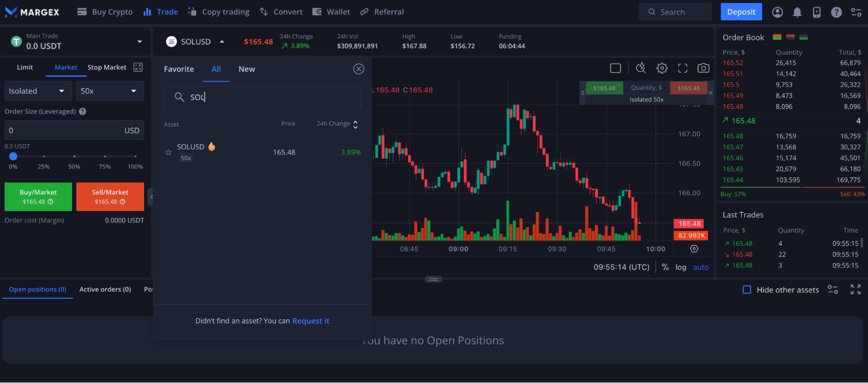Open Copy trading in the top menu
This screenshot has width=868, height=383.
(x=218, y=12)
